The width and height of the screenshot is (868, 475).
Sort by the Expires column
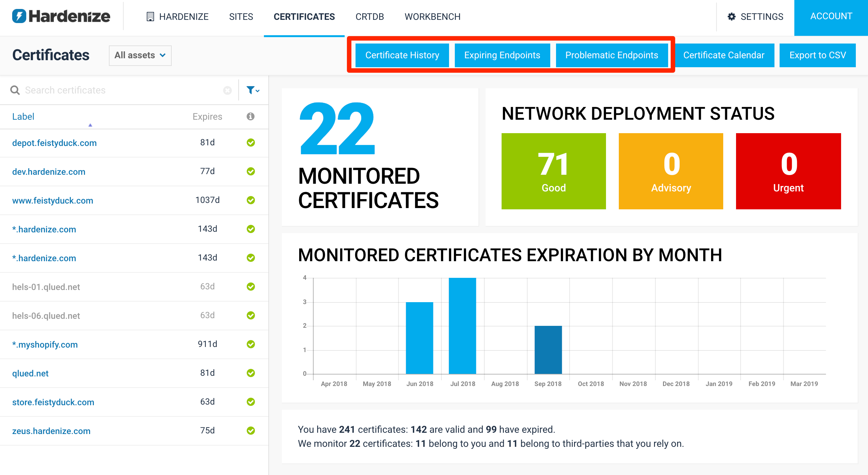(207, 117)
